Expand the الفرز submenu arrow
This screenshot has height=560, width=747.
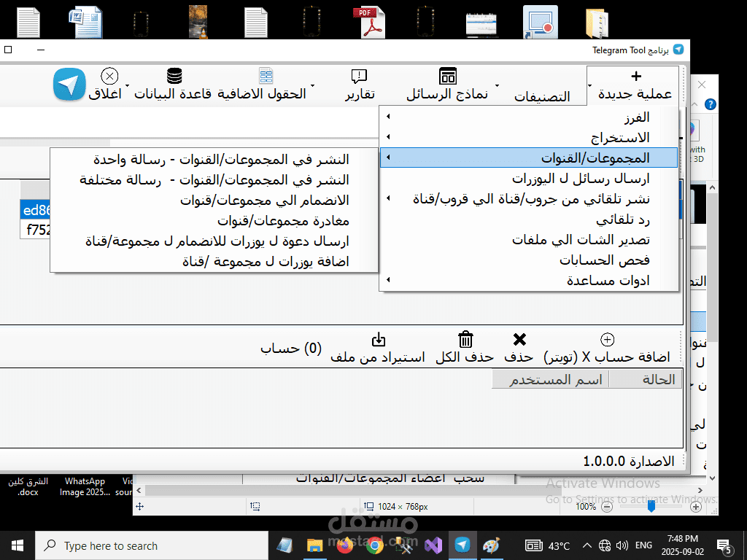click(388, 116)
